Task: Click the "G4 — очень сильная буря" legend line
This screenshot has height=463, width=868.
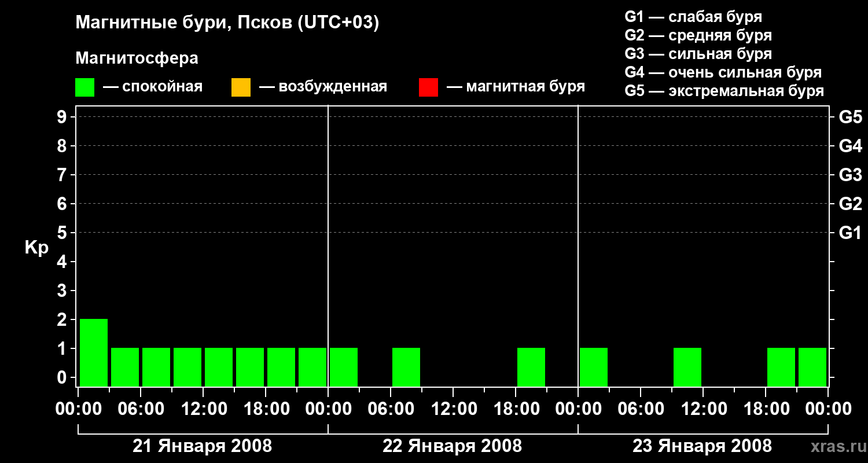Action: 723,72
